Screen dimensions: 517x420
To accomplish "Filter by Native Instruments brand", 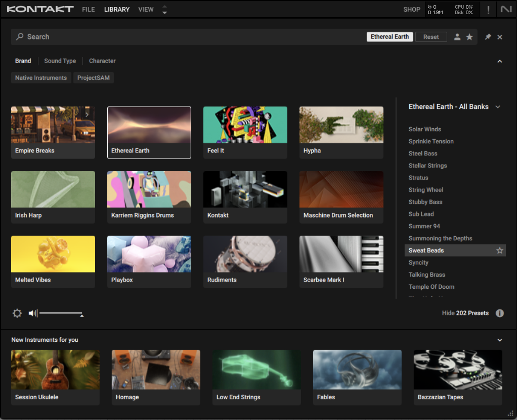I will pyautogui.click(x=41, y=78).
